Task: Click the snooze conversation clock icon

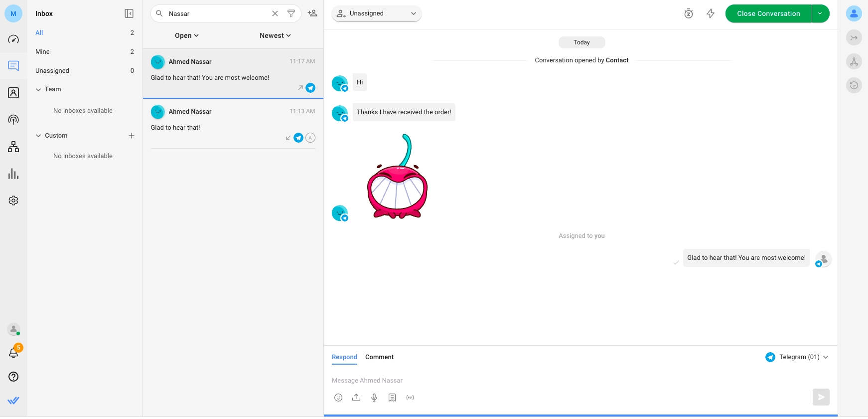Action: (688, 14)
